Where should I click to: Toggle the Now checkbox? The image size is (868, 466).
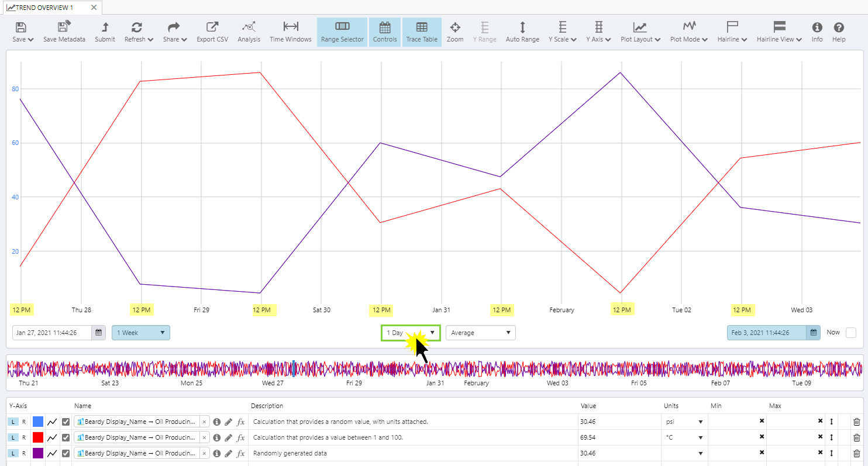tap(850, 333)
